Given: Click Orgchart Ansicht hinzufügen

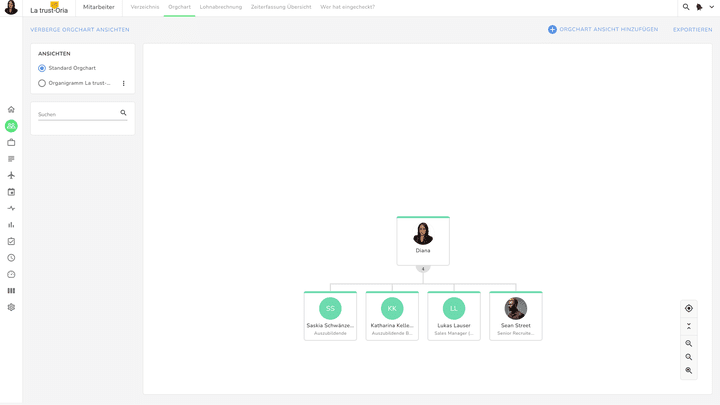Looking at the screenshot, I should [x=602, y=30].
